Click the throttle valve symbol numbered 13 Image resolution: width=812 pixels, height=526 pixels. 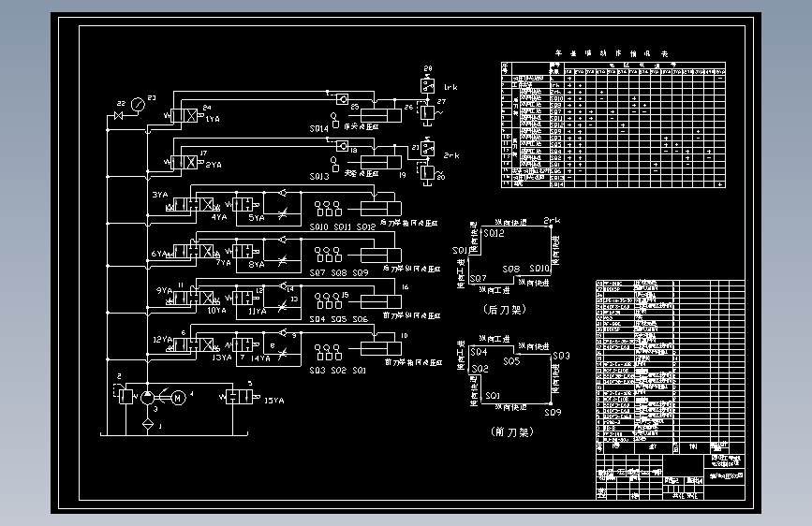click(282, 307)
